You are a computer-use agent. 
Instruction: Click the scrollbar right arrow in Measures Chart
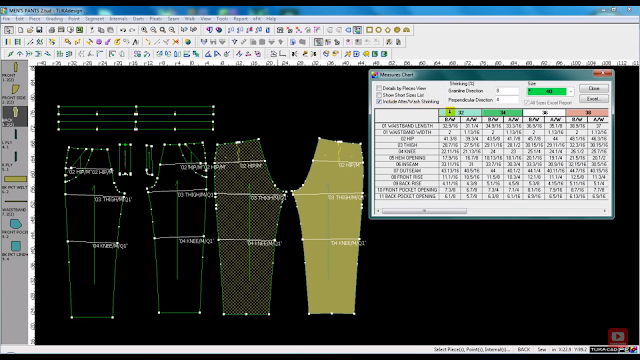pos(605,211)
